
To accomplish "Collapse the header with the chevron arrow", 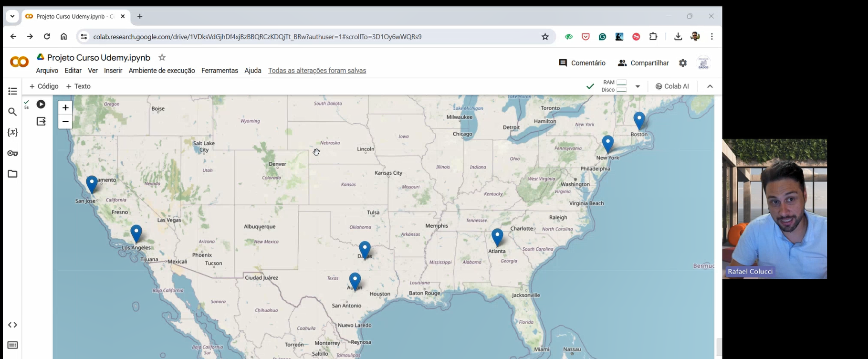I will pyautogui.click(x=710, y=86).
